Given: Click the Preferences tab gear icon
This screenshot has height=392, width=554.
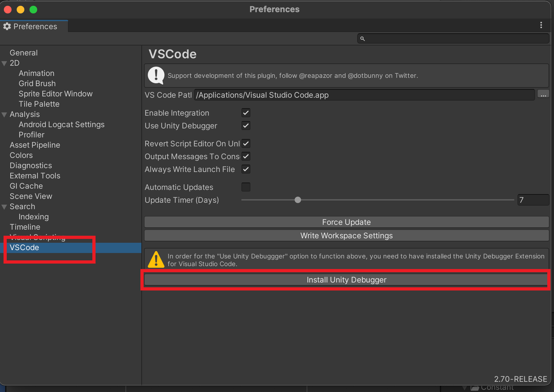Looking at the screenshot, I should pos(7,26).
